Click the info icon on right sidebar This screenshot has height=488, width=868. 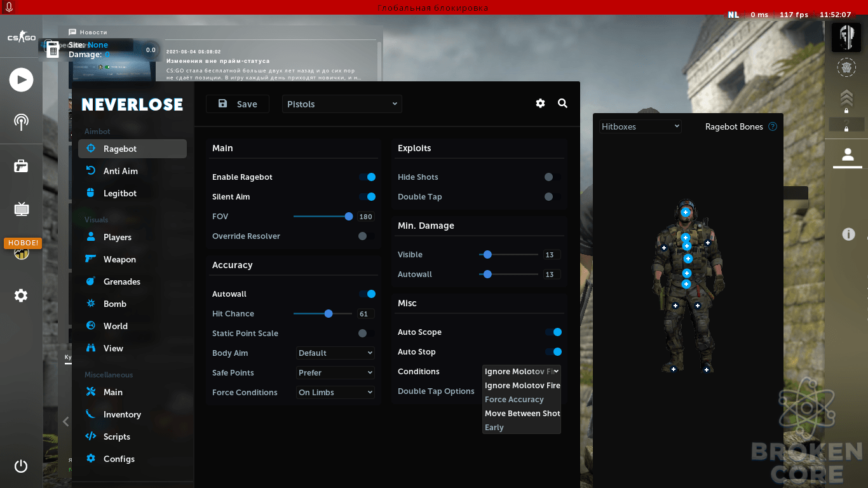pyautogui.click(x=848, y=234)
